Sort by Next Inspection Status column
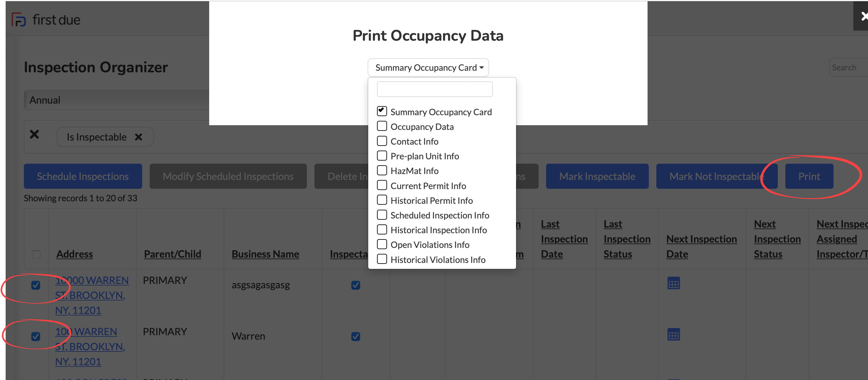 777,239
